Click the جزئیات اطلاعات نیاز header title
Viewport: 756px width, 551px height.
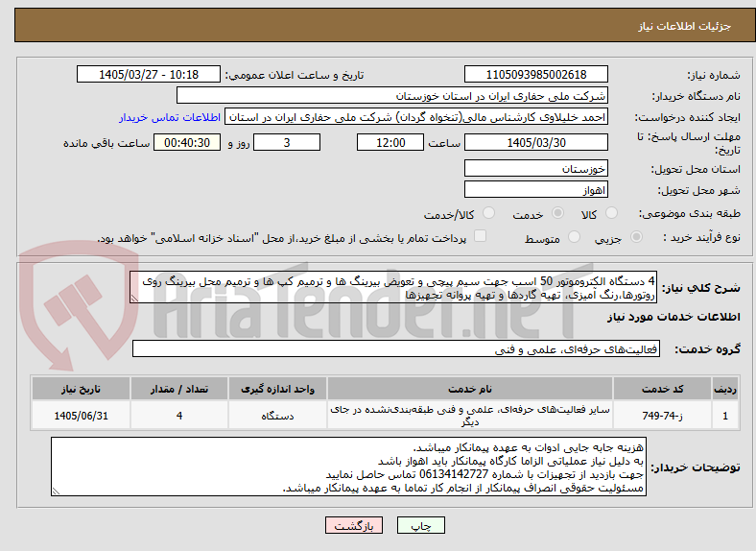coord(685,26)
